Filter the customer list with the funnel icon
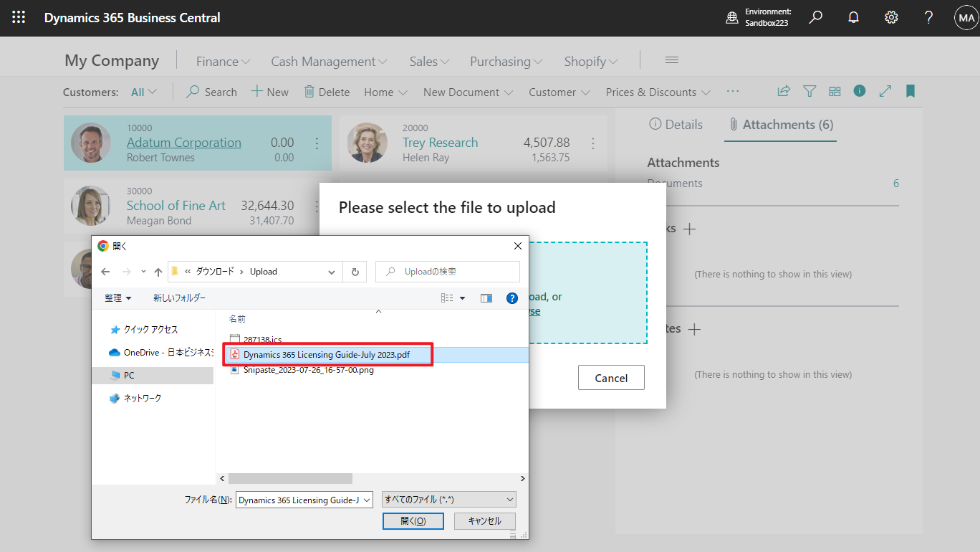The width and height of the screenshot is (980, 552). (x=810, y=91)
